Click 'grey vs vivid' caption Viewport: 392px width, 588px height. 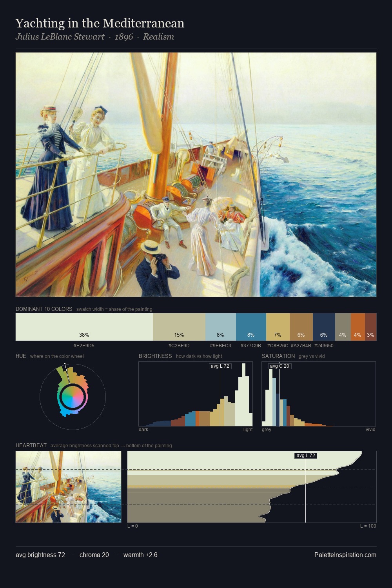point(312,356)
